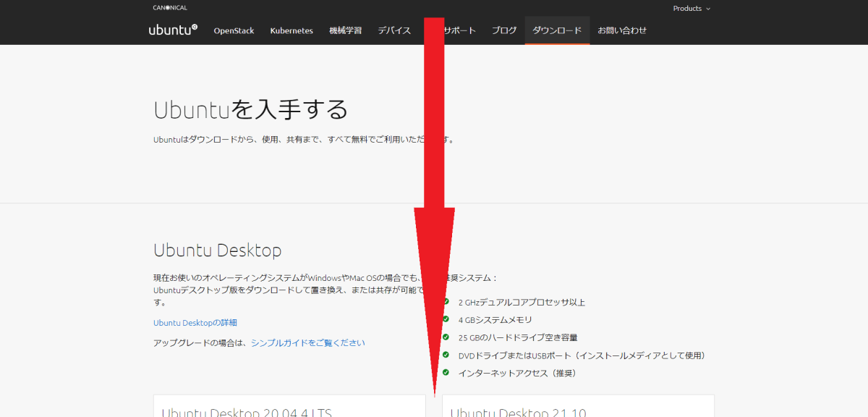Image resolution: width=868 pixels, height=417 pixels.
Task: Click the text 2 GHzデュアルコアプロセッサ以上
Action: pyautogui.click(x=522, y=303)
